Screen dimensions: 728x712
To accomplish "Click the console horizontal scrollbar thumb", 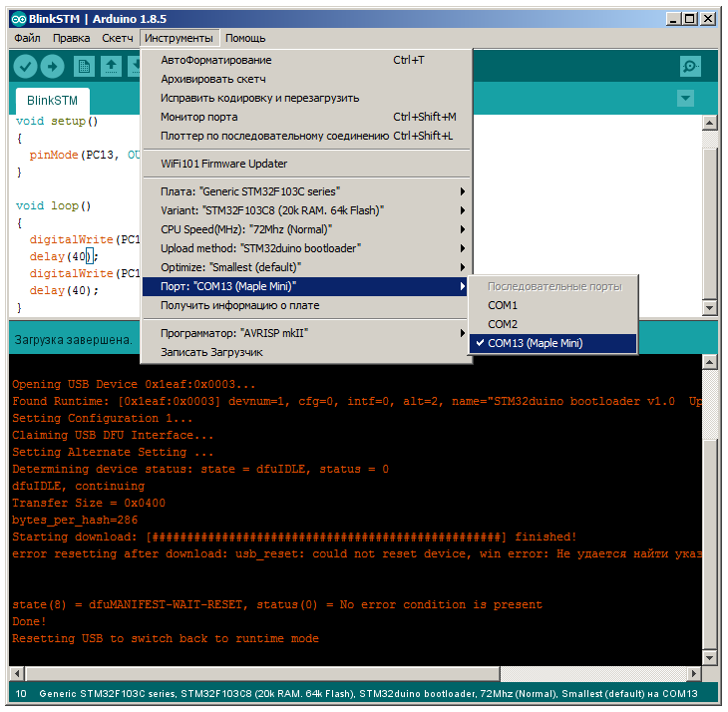I will coord(263,673).
